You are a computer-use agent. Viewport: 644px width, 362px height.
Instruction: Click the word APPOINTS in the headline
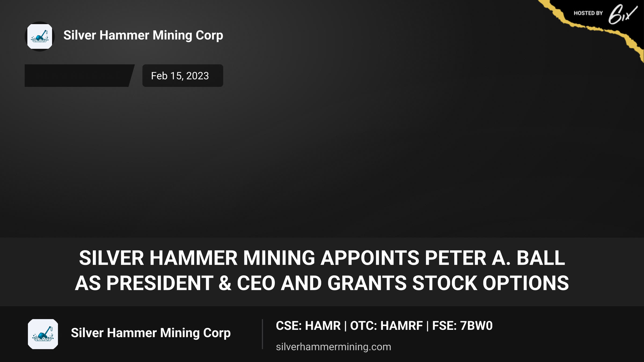pos(370,258)
